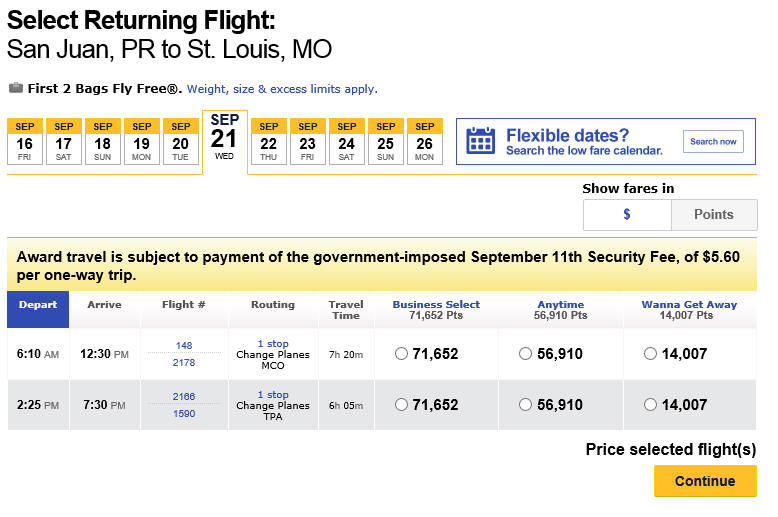The width and height of the screenshot is (778, 517).
Task: Select Anytime 56,910 for 6:10 AM flight
Action: (x=525, y=354)
